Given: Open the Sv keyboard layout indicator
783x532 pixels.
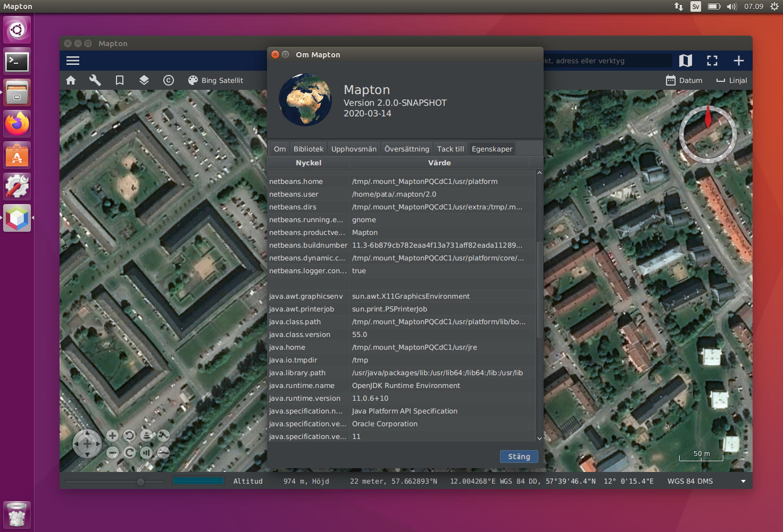Looking at the screenshot, I should click(x=696, y=6).
